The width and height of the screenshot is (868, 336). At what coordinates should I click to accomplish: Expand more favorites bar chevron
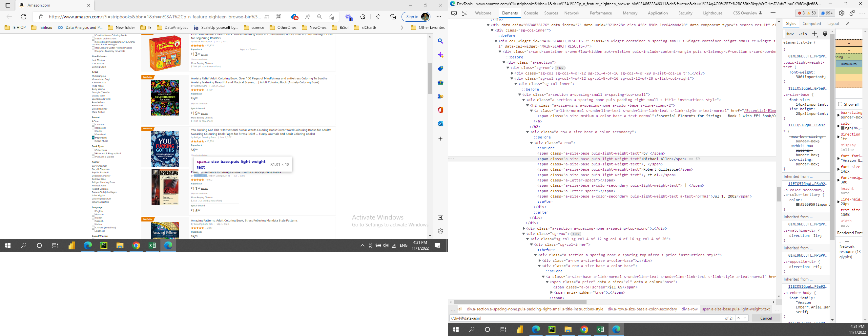click(x=402, y=28)
